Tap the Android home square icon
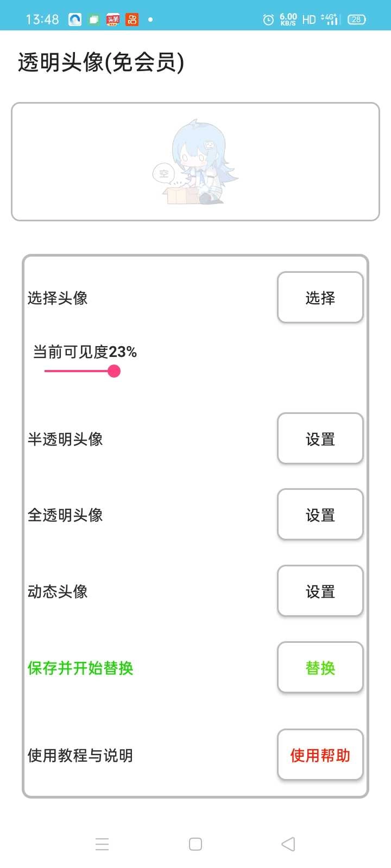The width and height of the screenshot is (391, 868). click(195, 844)
